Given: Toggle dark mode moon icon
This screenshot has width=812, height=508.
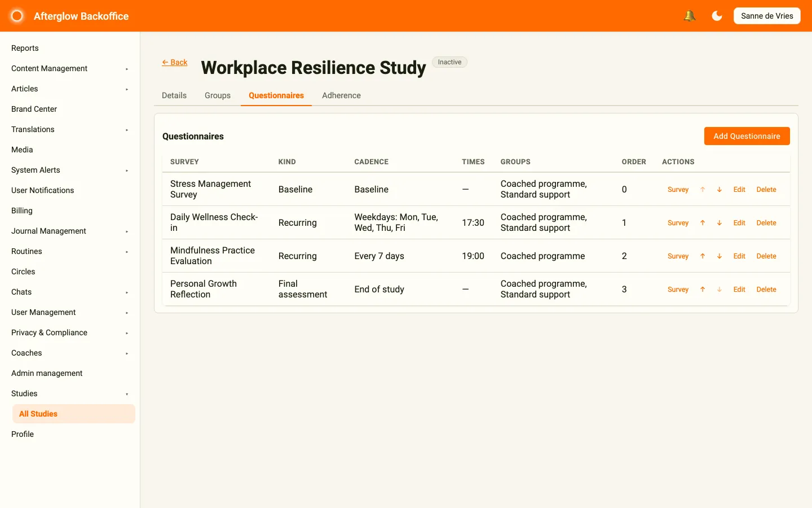Looking at the screenshot, I should 717,16.
